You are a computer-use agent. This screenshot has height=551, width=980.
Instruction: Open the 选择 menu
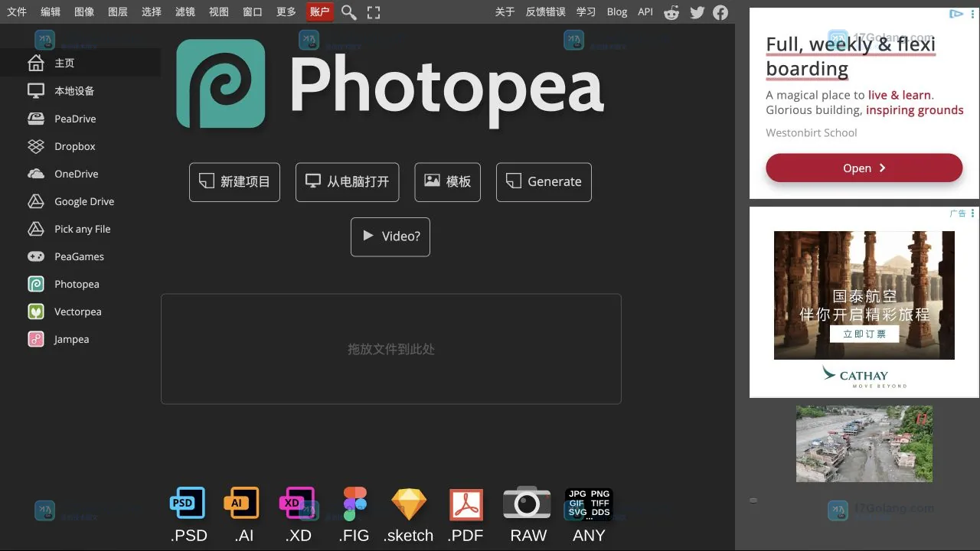click(152, 11)
